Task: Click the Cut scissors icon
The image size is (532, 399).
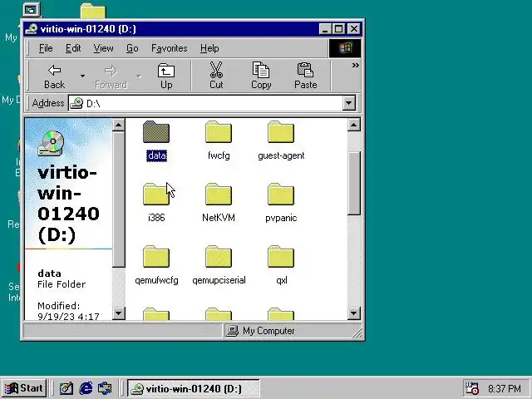Action: click(x=216, y=76)
